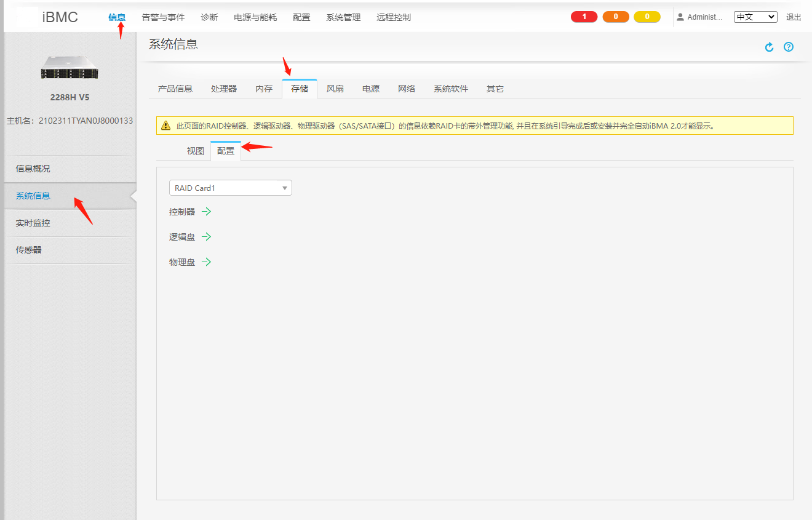Click the refresh icon beside System Info title
Image resolution: width=812 pixels, height=520 pixels.
tap(769, 47)
